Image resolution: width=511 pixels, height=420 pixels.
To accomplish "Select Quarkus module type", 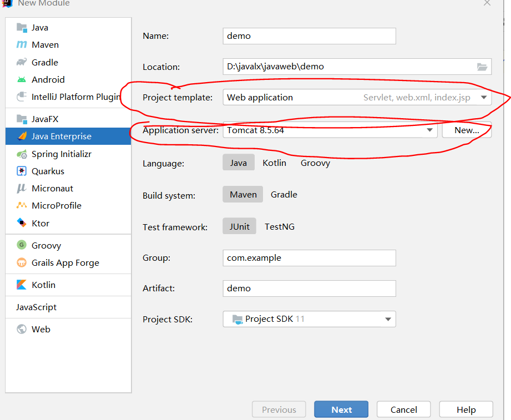I will pyautogui.click(x=68, y=171).
